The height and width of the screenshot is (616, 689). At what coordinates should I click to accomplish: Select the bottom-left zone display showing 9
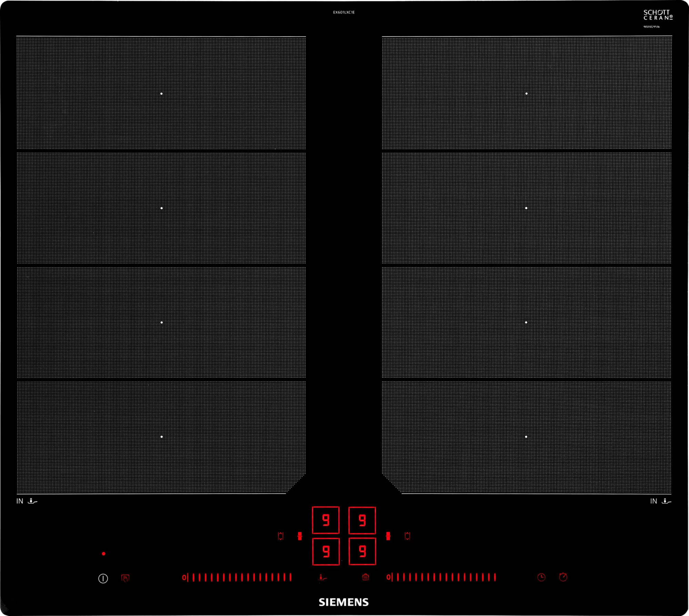coord(326,552)
